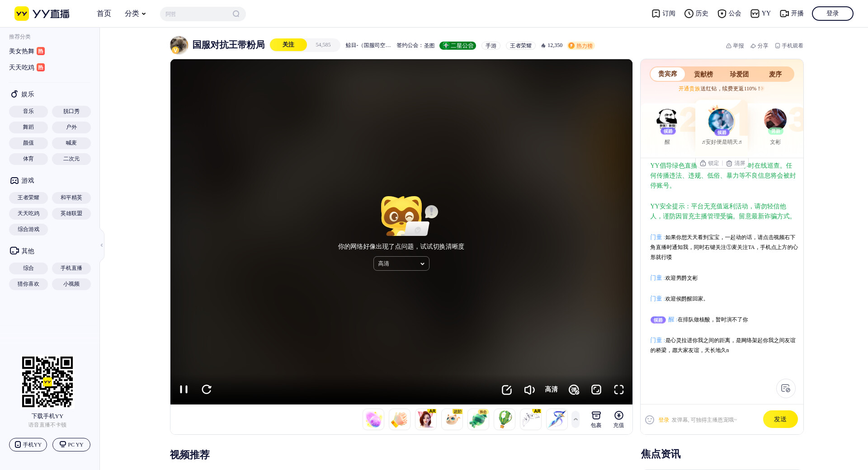868x470 pixels.
Task: Open the 历史 watch history icon
Action: pos(696,14)
